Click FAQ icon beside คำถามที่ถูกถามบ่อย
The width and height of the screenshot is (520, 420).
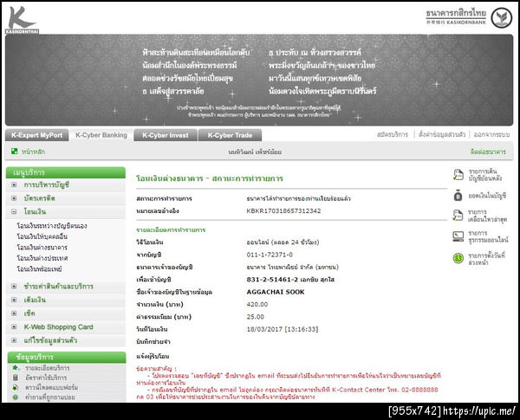click(x=16, y=397)
